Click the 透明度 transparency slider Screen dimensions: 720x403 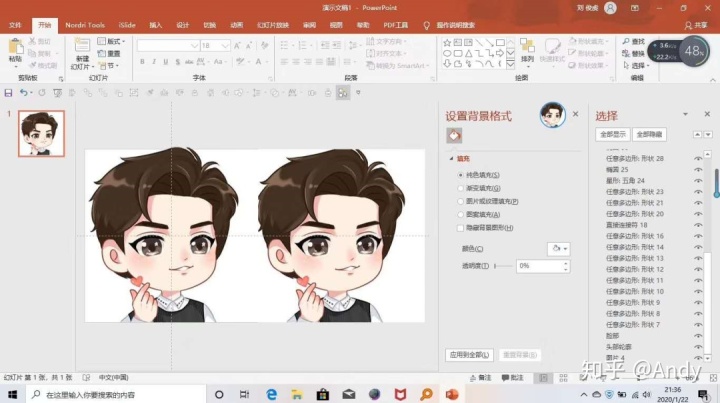click(503, 266)
